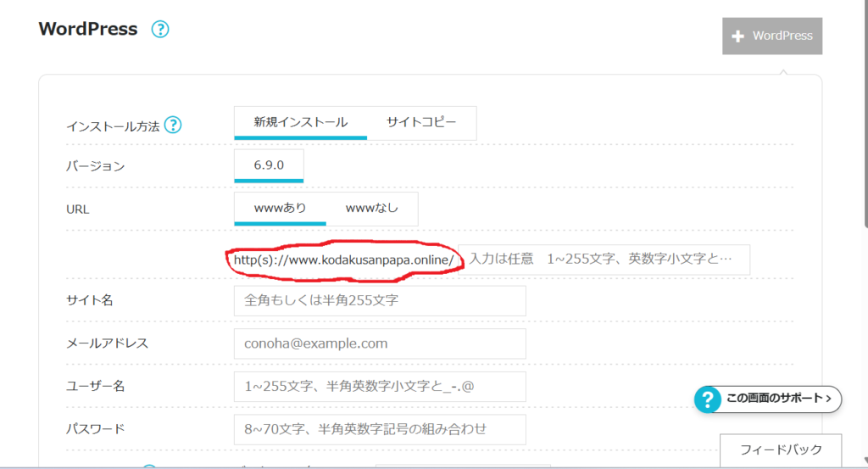Click the サイト名 text field
This screenshot has height=469, width=868.
(x=380, y=301)
